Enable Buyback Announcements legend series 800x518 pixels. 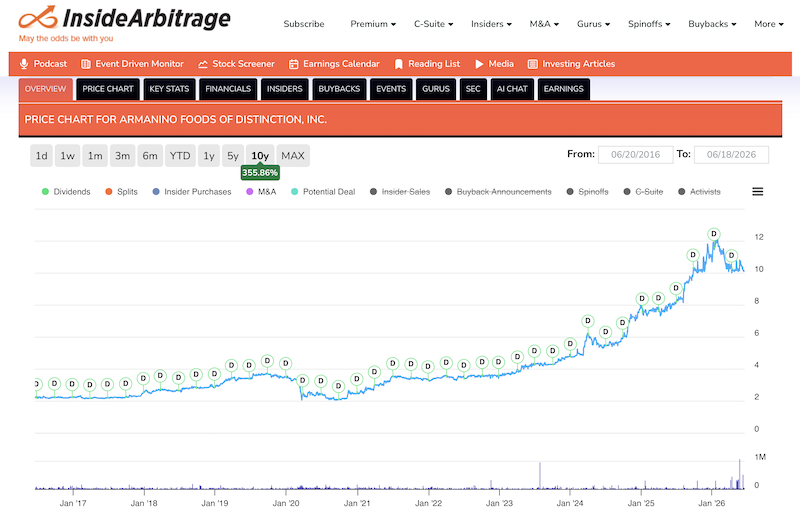click(498, 192)
